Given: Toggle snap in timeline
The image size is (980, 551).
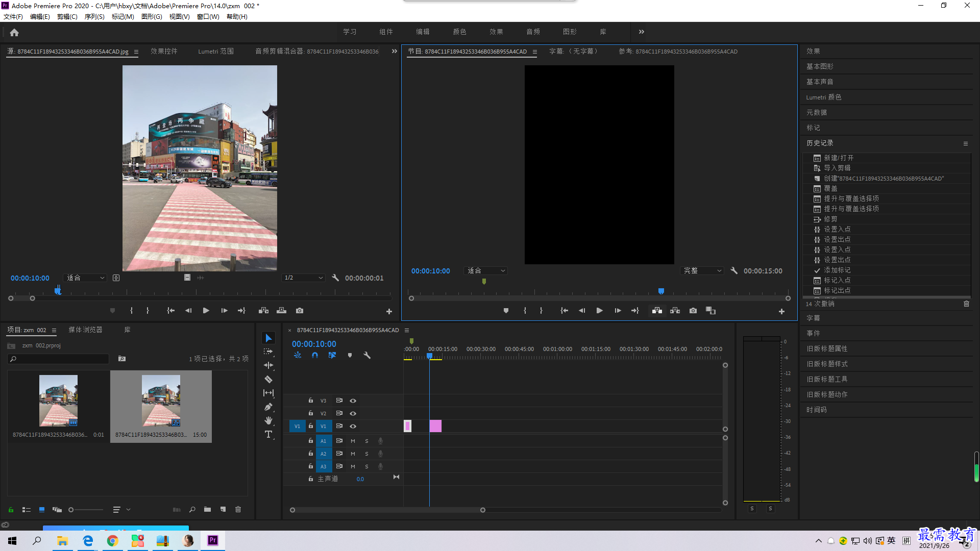Looking at the screenshot, I should click(x=315, y=355).
